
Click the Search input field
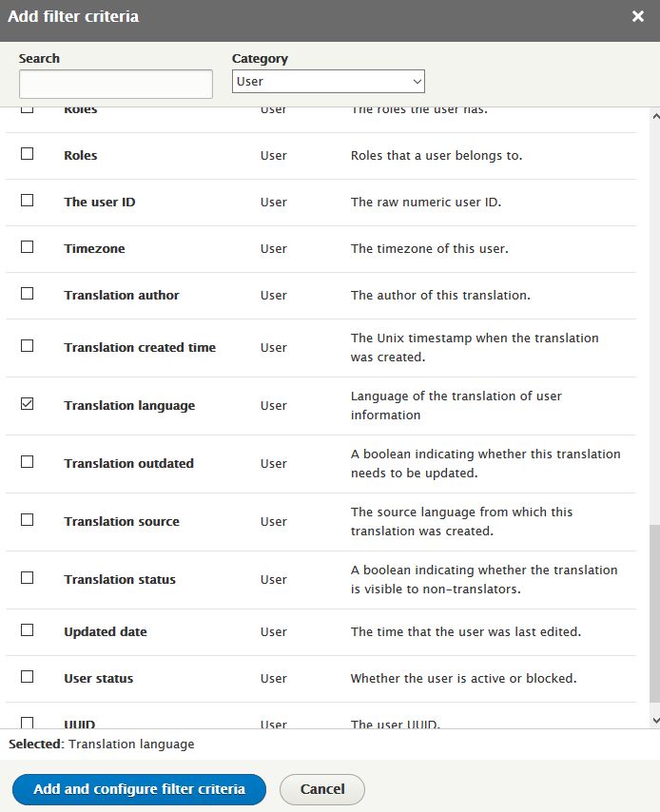coord(116,84)
